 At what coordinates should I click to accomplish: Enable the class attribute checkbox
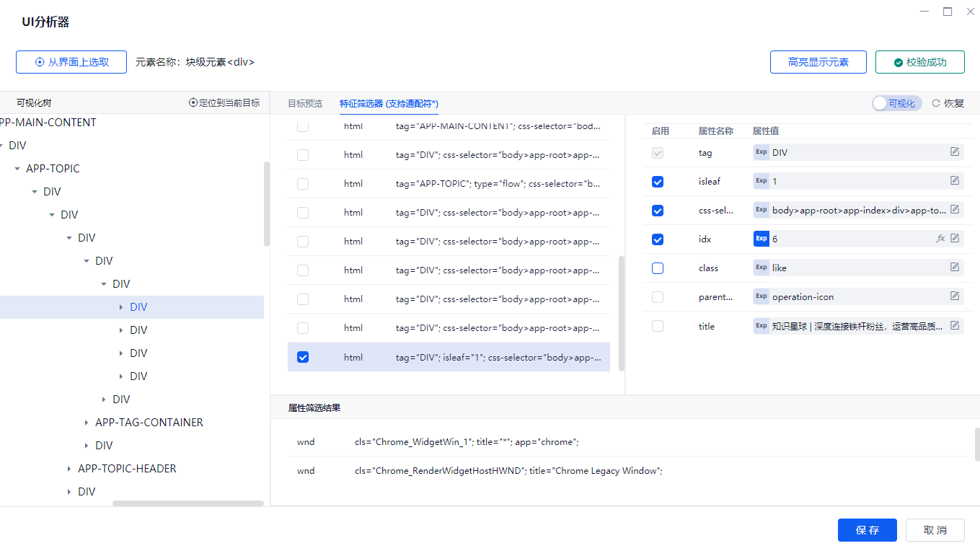[x=658, y=268]
